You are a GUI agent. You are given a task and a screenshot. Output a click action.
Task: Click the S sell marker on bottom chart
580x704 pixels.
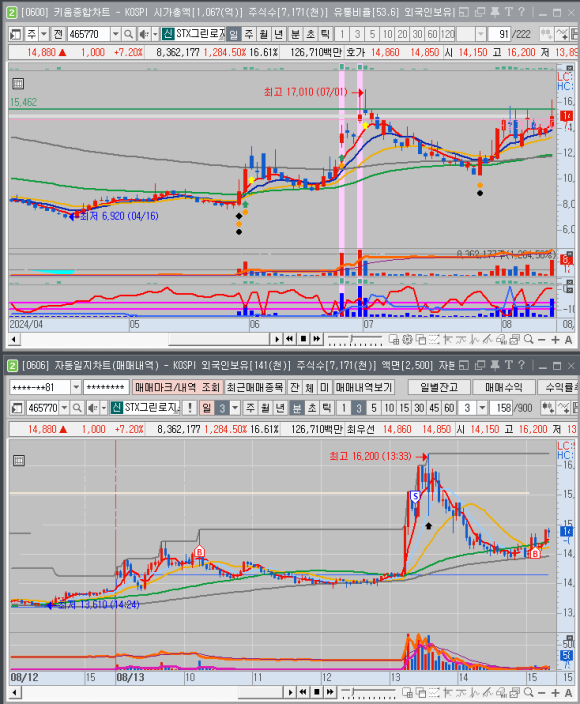tap(415, 497)
